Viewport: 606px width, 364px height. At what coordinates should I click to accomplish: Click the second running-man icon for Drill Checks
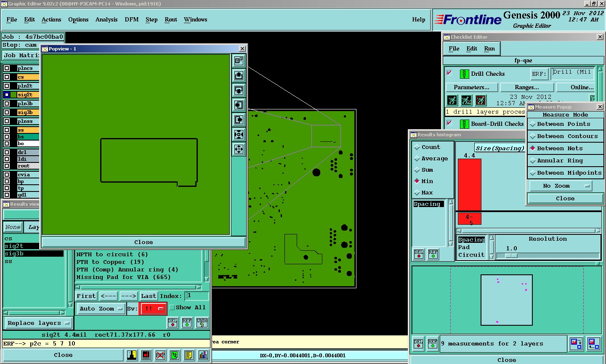[x=466, y=100]
